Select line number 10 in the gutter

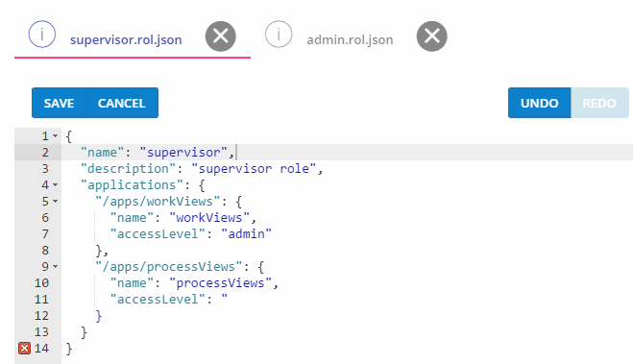41,283
